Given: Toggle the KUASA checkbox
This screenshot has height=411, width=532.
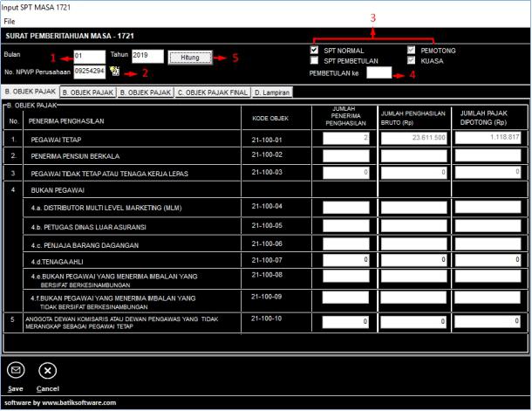Looking at the screenshot, I should 412,61.
